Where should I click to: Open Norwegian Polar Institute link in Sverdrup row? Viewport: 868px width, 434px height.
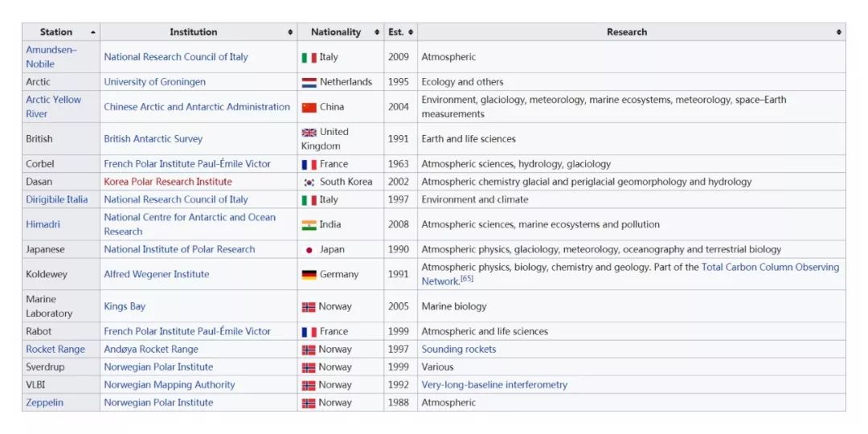pos(158,367)
